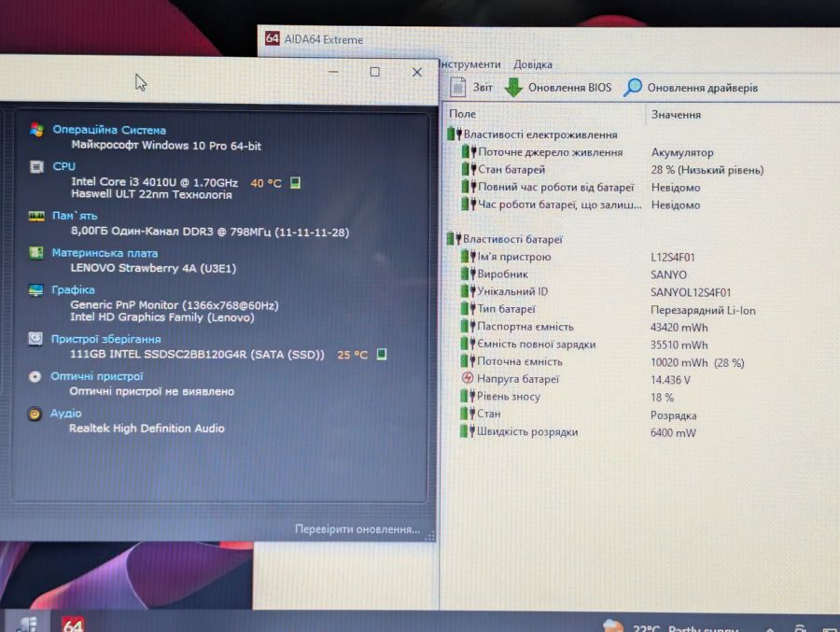This screenshot has width=840, height=632.
Task: Click the LENOVO Strawberry 4A (U3E1) text
Action: 153,268
